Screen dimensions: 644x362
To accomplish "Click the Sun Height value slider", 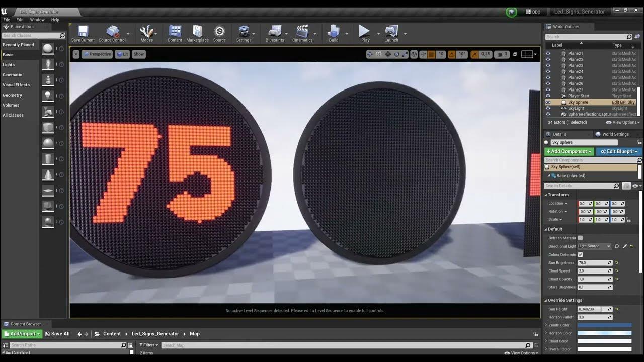I will click(595, 309).
